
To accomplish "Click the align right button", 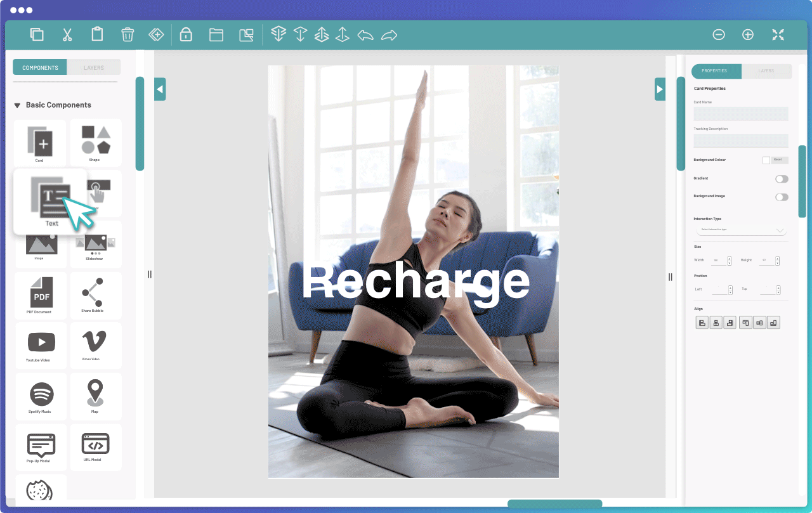I will coord(730,323).
